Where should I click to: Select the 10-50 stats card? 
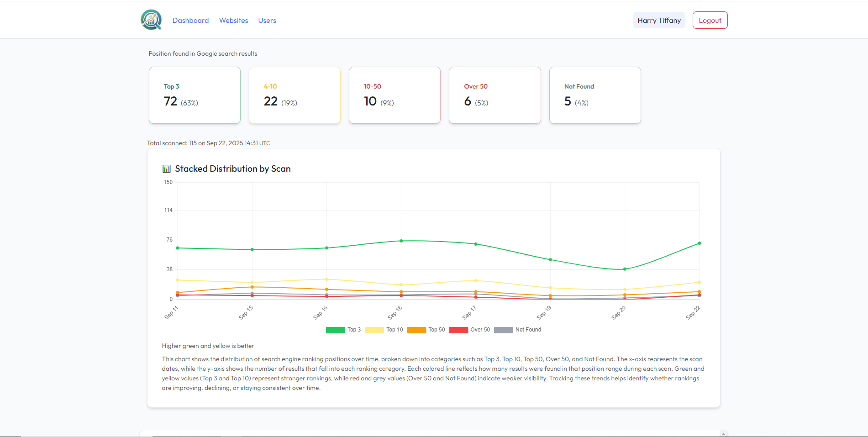395,95
